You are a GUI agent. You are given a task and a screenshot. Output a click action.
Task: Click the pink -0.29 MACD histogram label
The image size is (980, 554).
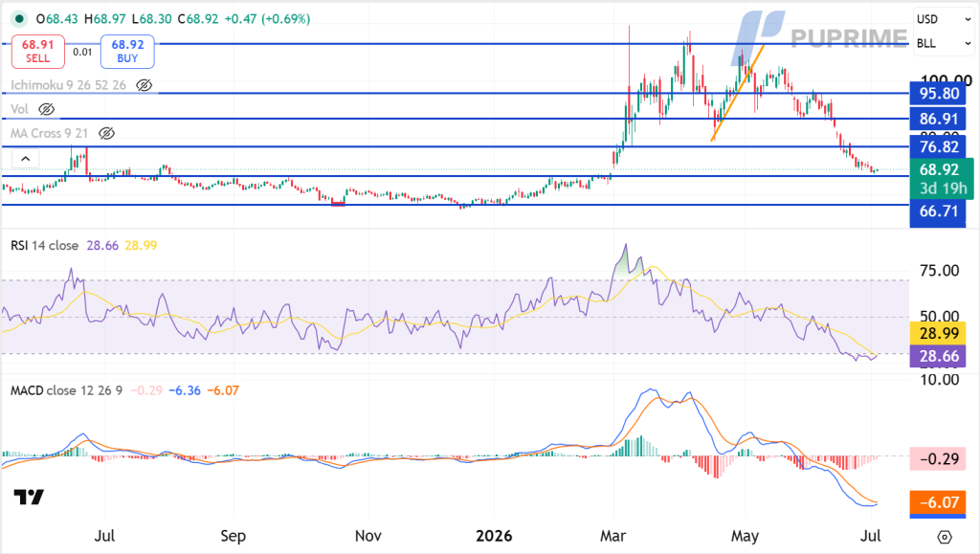click(x=938, y=459)
